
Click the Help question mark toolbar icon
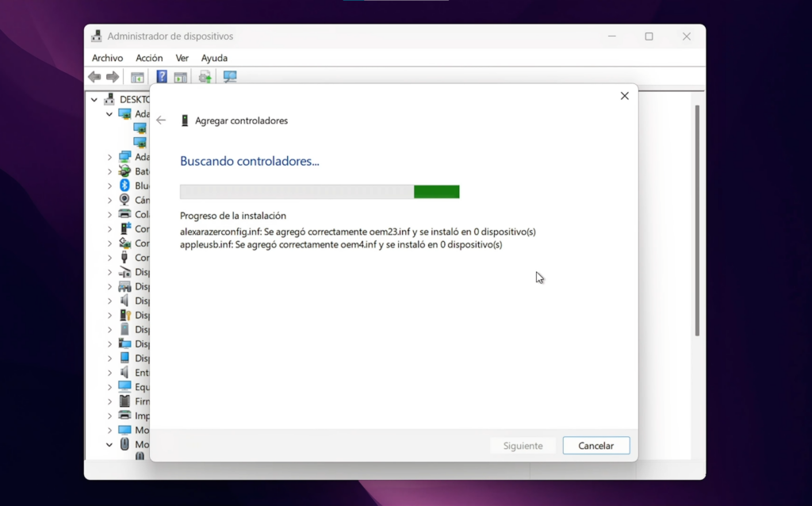click(x=162, y=77)
